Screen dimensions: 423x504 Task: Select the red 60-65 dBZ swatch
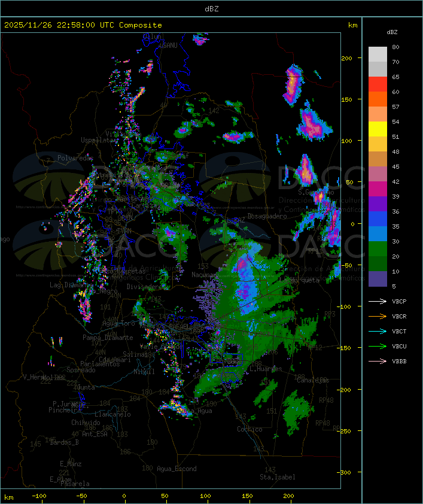coord(378,84)
